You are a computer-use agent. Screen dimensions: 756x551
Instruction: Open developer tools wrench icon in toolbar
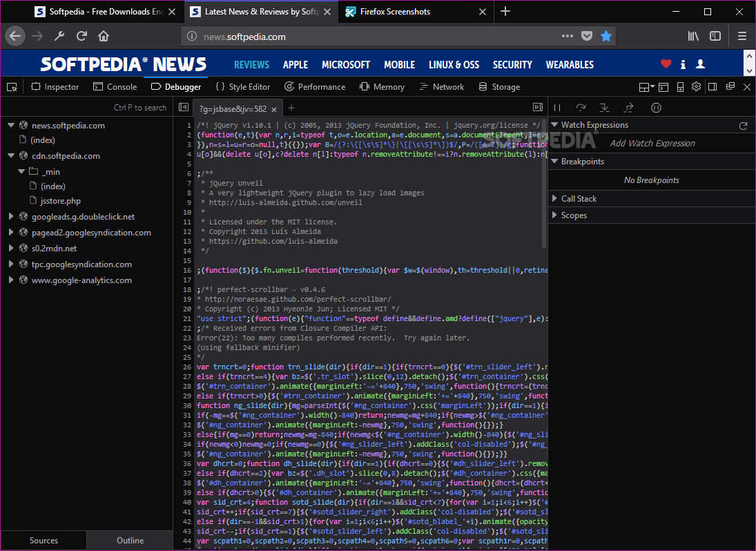click(x=59, y=36)
